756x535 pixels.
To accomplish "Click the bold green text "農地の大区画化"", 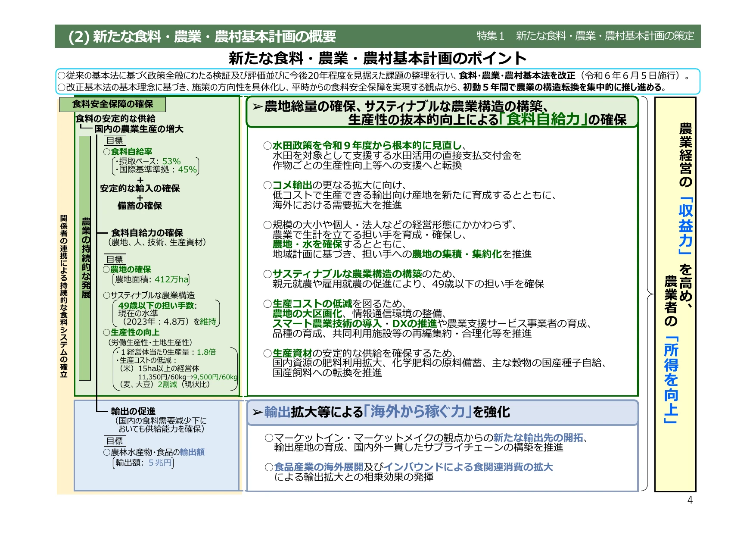I will tap(307, 314).
